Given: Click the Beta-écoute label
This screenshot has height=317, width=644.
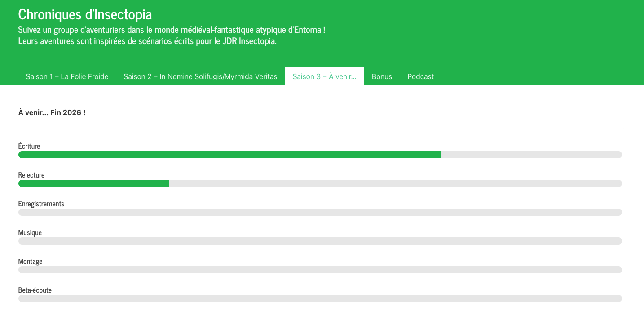Looking at the screenshot, I should (x=35, y=290).
